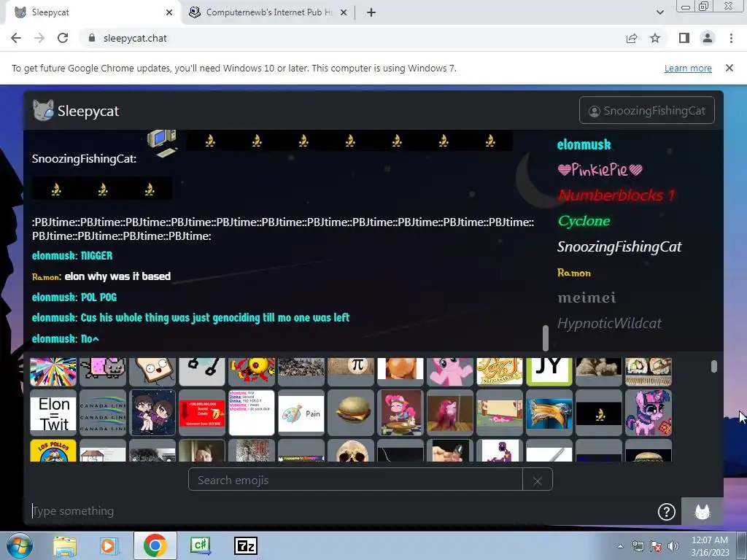The height and width of the screenshot is (560, 747).
Task: Select Numberblocks 1 in the user list
Action: tap(616, 195)
